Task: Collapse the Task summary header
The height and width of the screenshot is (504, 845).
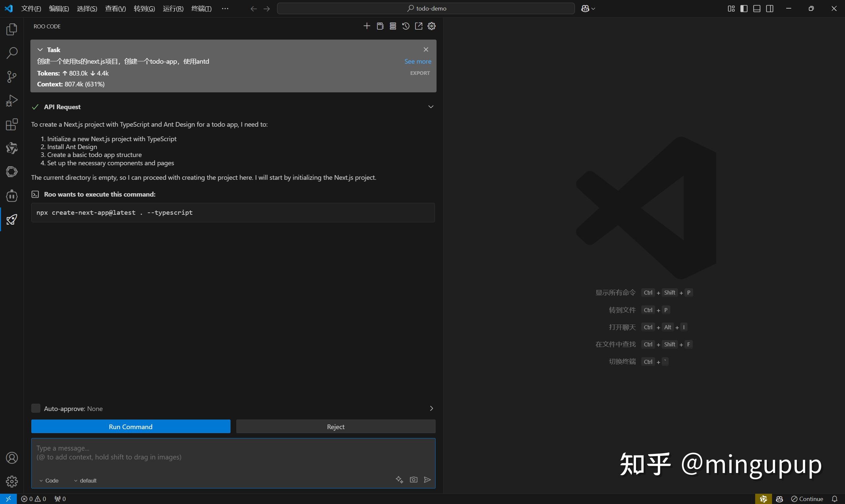Action: 40,49
